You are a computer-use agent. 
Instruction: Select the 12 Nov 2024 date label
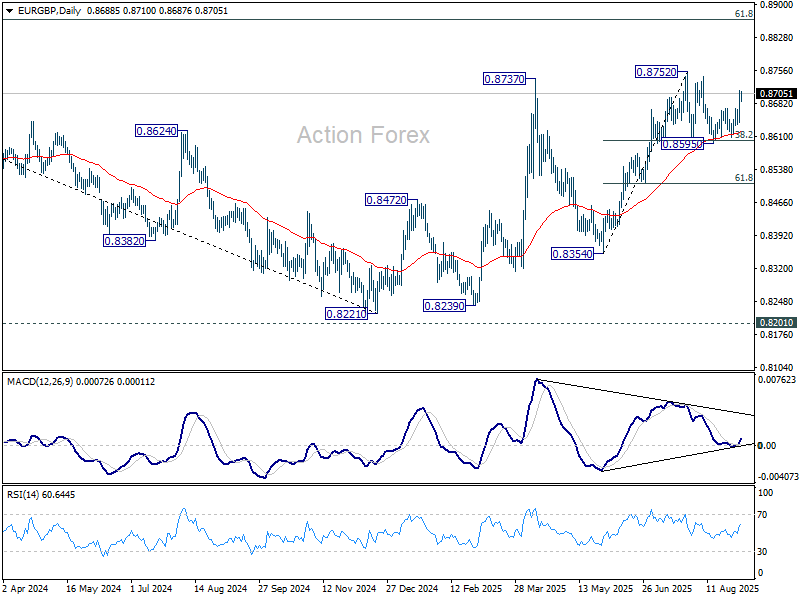click(x=349, y=589)
